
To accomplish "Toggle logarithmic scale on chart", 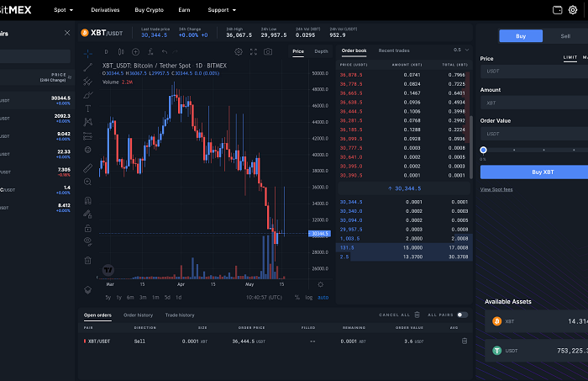I will coord(308,297).
